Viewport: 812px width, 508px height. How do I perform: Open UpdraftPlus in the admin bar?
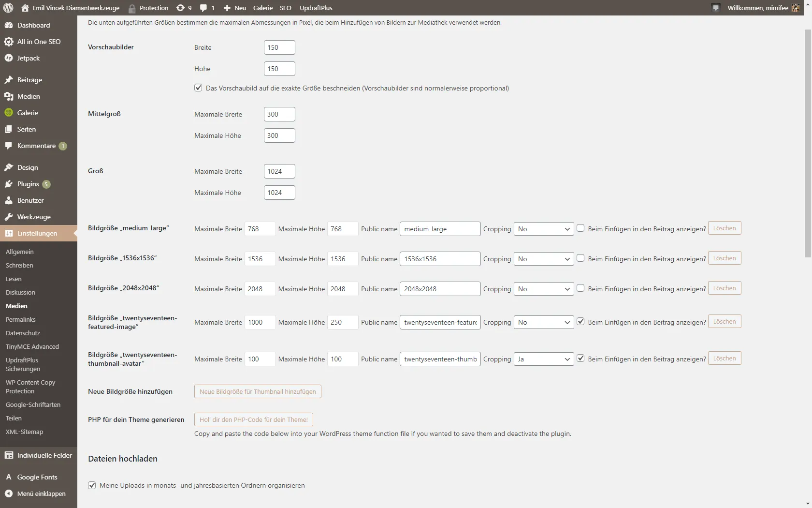point(316,8)
